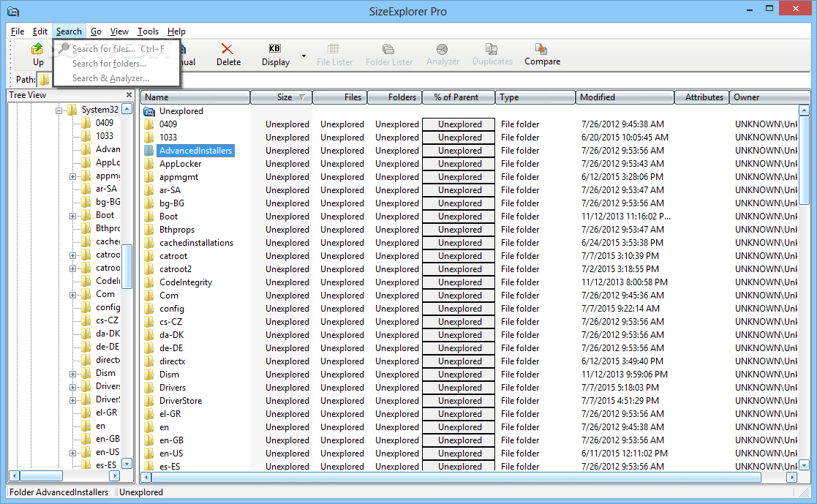Image resolution: width=817 pixels, height=504 pixels.
Task: Click the folder icon for Bthprops list row
Action: click(149, 230)
